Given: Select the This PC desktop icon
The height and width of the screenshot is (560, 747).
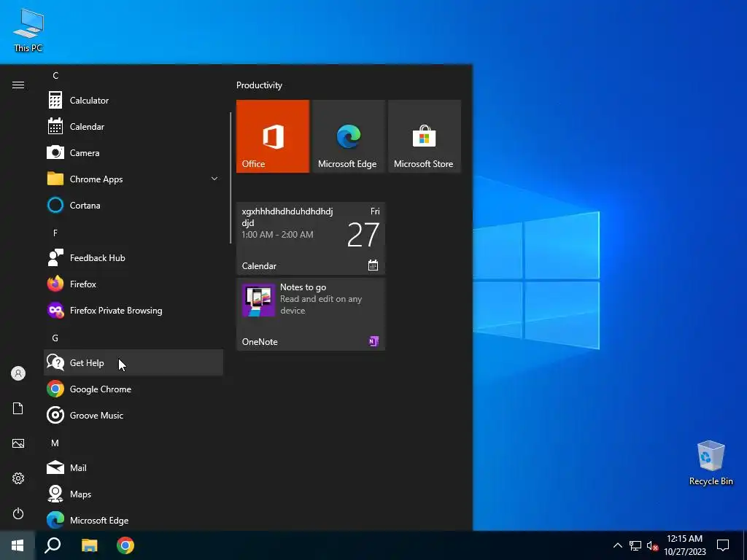Looking at the screenshot, I should coord(28,30).
